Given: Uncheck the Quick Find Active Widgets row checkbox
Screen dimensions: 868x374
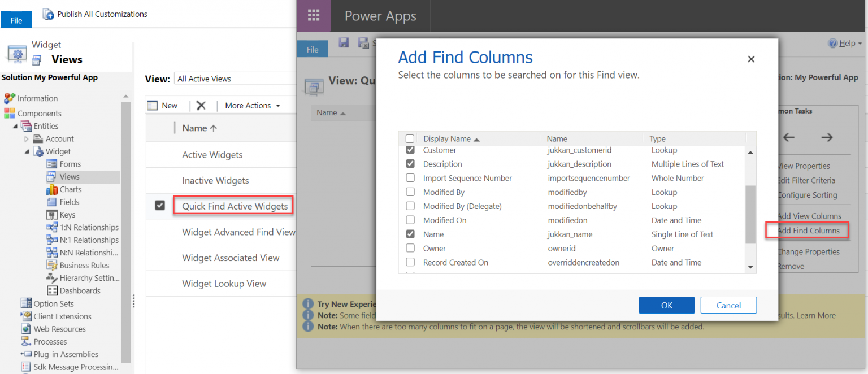Looking at the screenshot, I should (160, 206).
